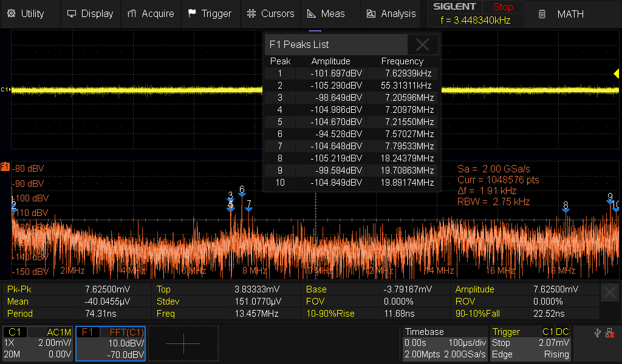
Task: Close the measurements statistics panel
Action: [610, 293]
